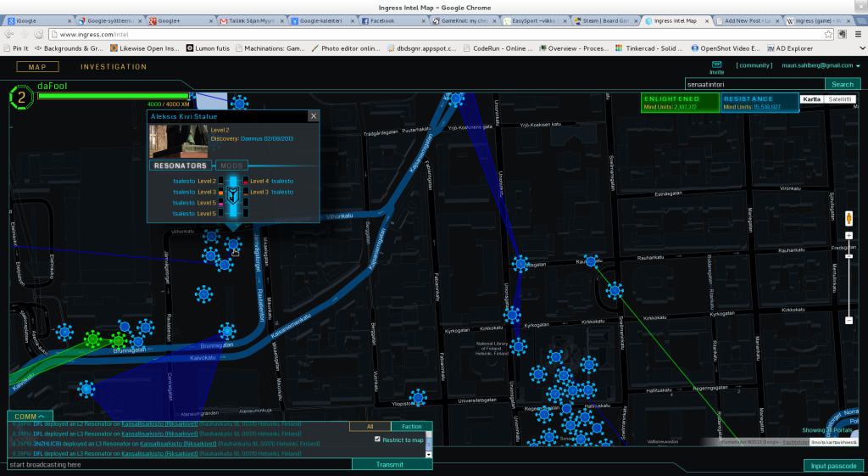Click the 3NZHUCBI player name in COMM
The width and height of the screenshot is (868, 476).
(x=47, y=443)
